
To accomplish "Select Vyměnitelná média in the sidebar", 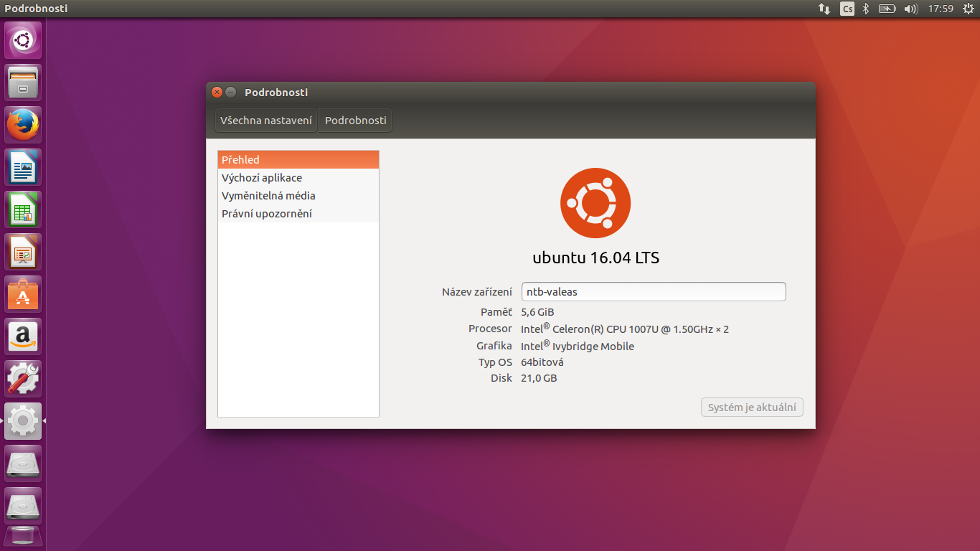I will pos(298,196).
